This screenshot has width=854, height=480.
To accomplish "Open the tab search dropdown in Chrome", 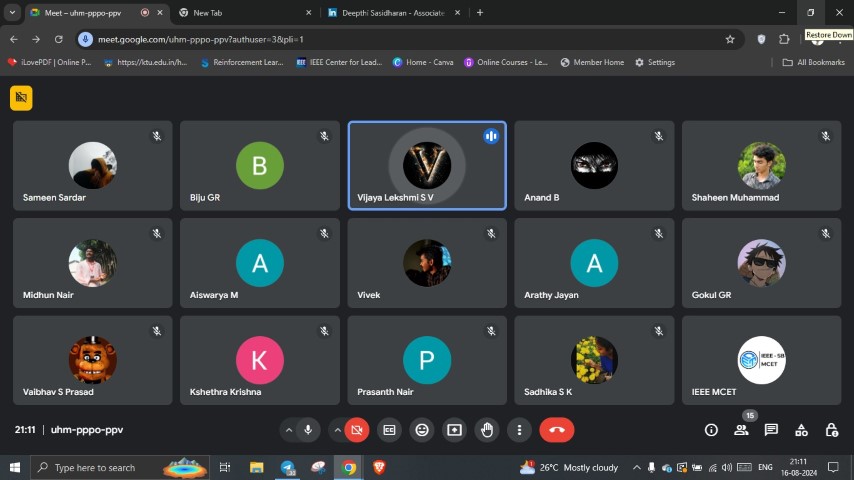I will (12, 13).
